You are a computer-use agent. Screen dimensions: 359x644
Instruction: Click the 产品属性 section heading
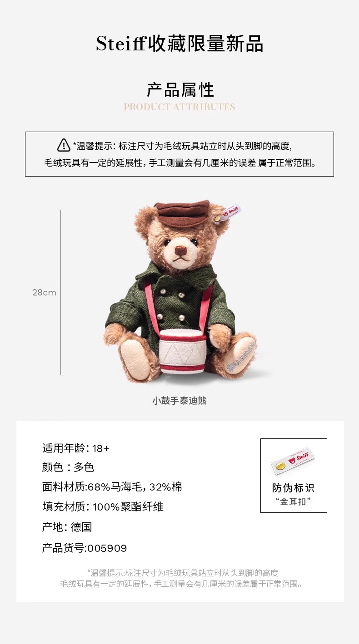180,90
